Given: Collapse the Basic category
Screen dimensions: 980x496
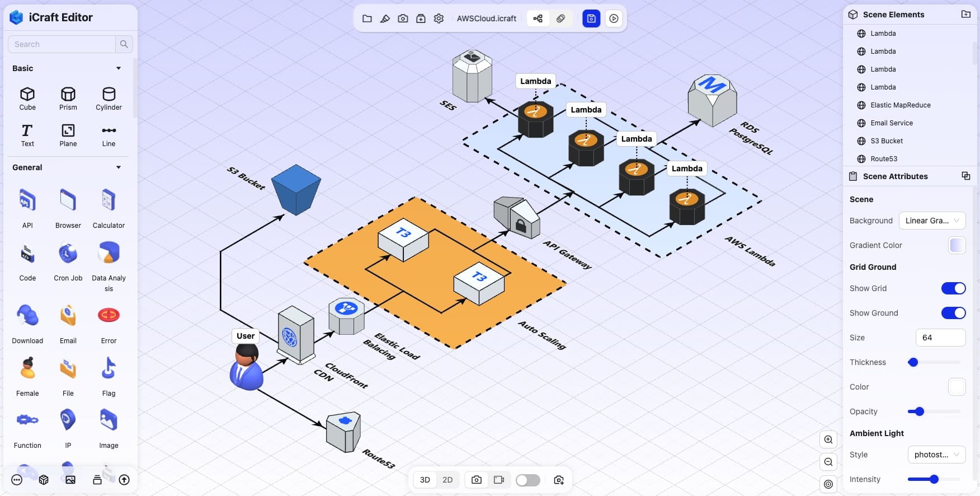Looking at the screenshot, I should (x=118, y=68).
